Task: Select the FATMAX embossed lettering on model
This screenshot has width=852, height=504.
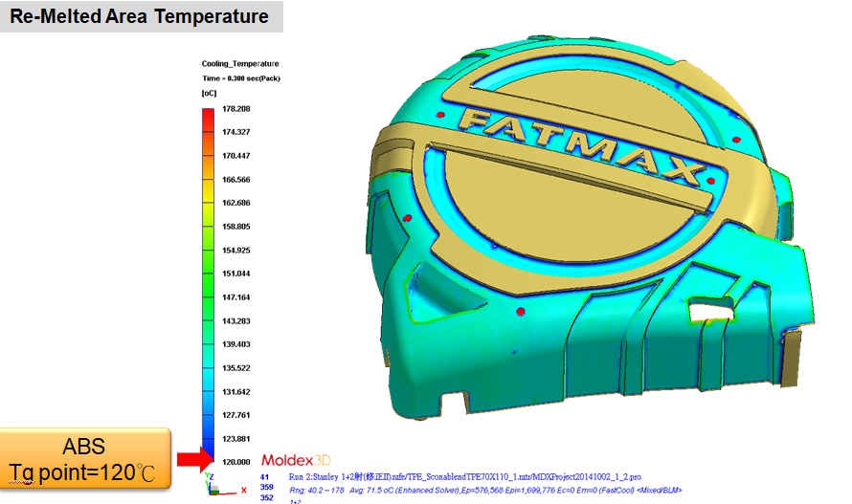Action: 583,147
